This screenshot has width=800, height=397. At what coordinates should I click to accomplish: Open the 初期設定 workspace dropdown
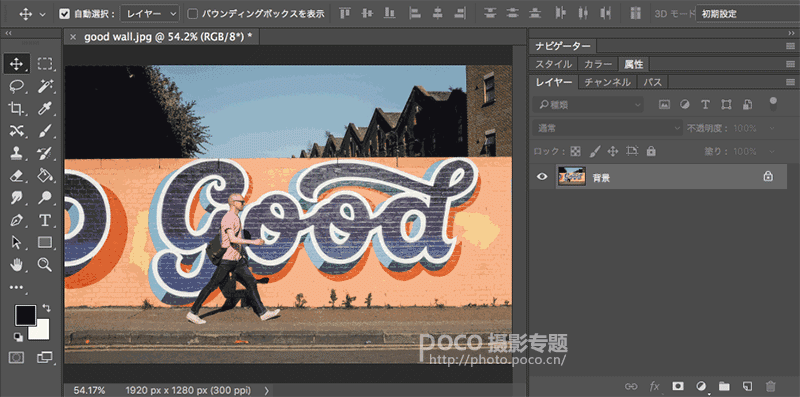click(747, 14)
